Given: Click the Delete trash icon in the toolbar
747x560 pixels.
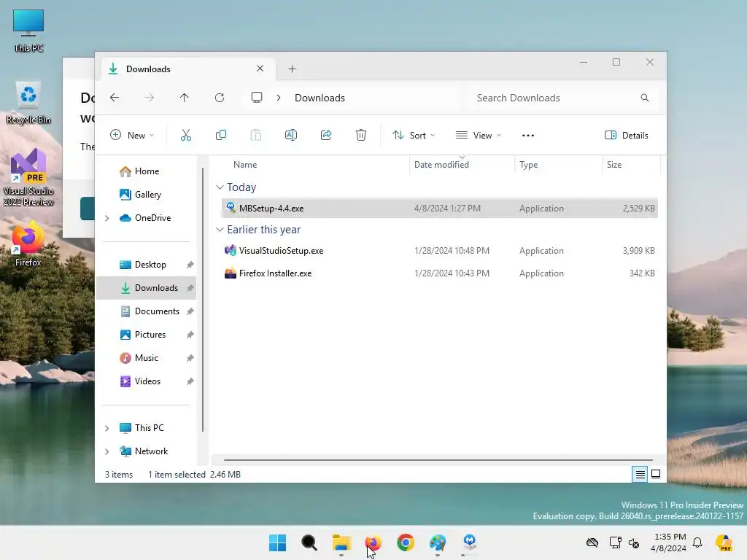Looking at the screenshot, I should tap(361, 135).
